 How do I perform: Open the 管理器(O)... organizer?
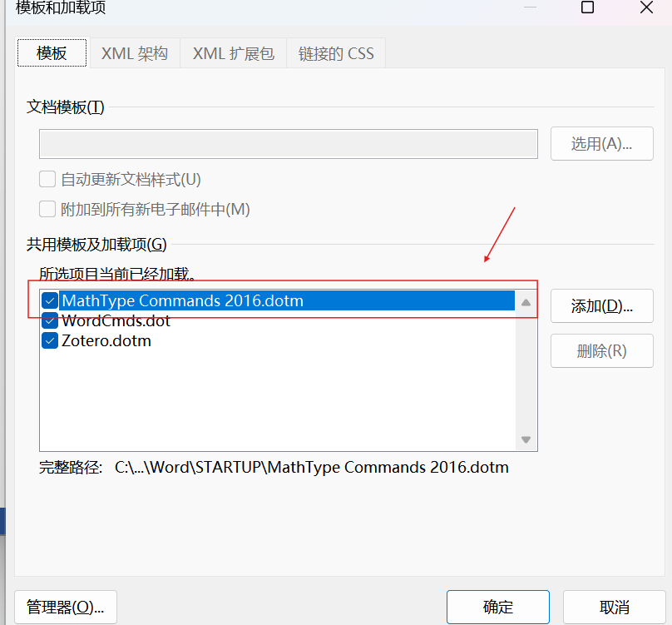coord(66,607)
